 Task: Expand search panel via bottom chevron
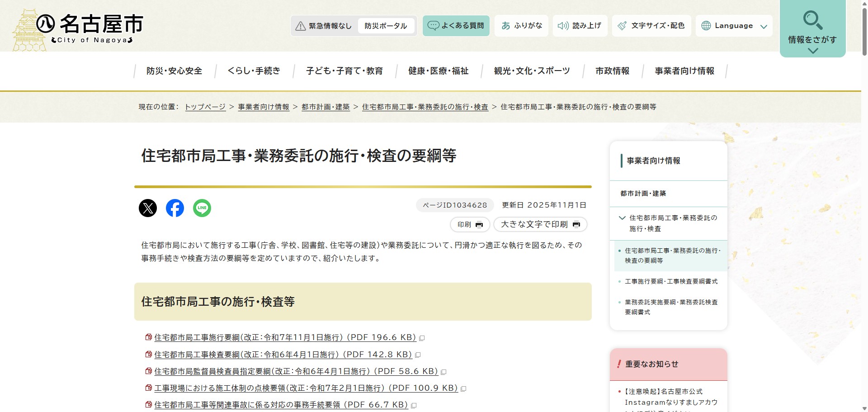pos(812,51)
